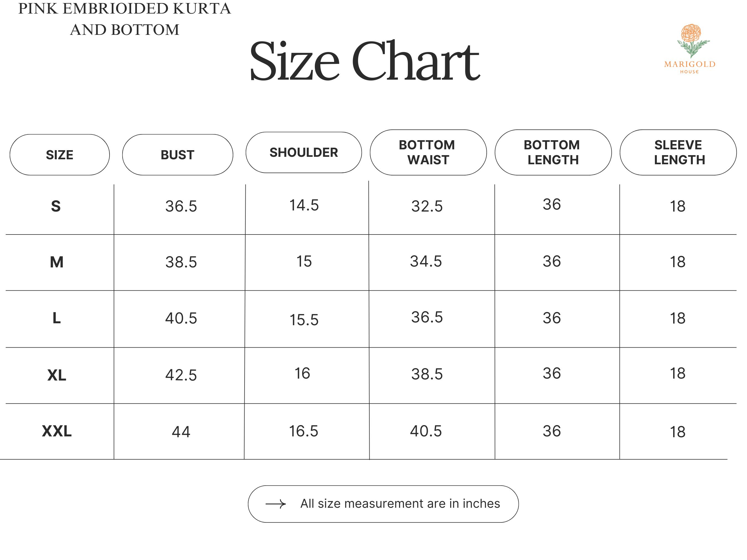747x560 pixels.
Task: Click shoulder value 15.5 in the L row
Action: tap(304, 319)
